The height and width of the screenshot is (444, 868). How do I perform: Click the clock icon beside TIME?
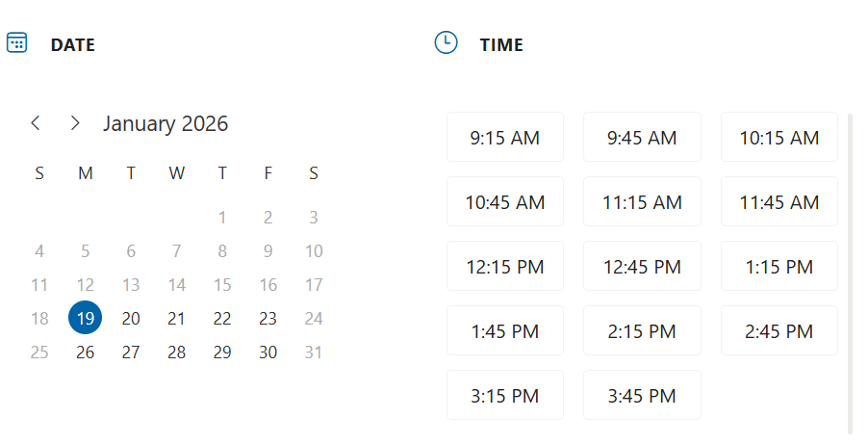point(446,43)
